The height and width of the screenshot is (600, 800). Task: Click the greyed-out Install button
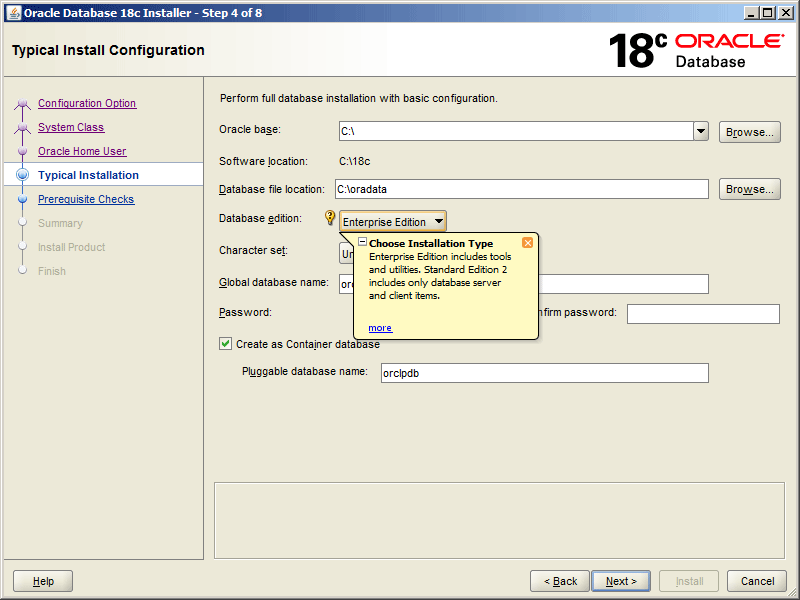pyautogui.click(x=689, y=581)
